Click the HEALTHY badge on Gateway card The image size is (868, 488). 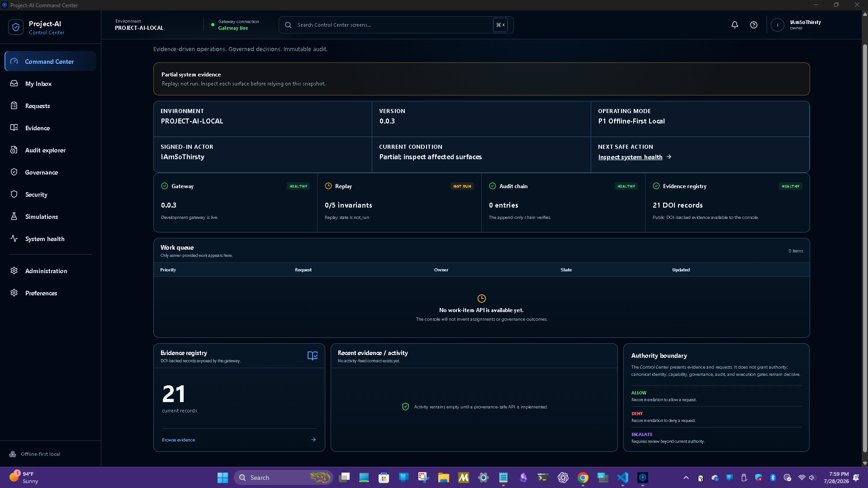pyautogui.click(x=298, y=186)
